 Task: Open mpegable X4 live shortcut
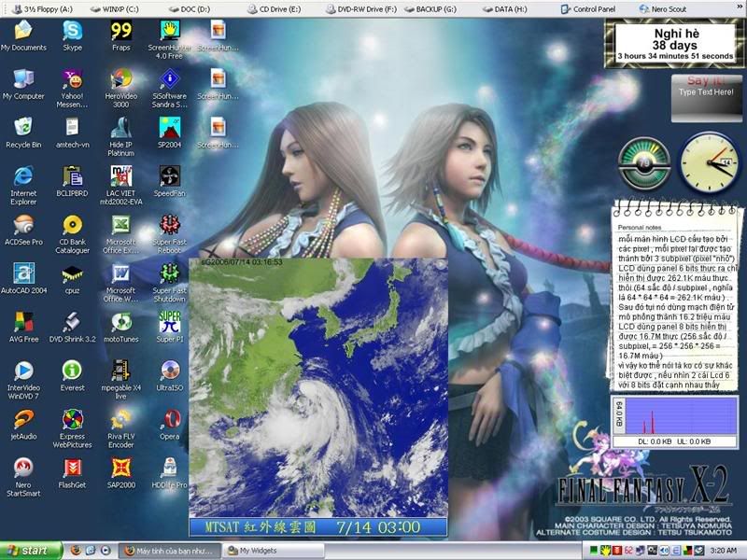pos(121,380)
